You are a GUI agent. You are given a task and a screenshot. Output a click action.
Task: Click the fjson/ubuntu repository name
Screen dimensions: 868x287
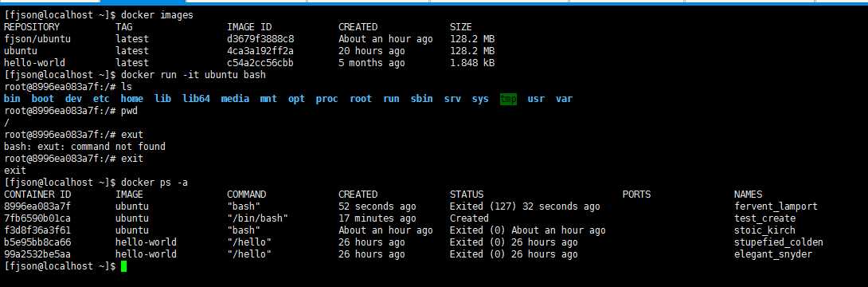point(37,39)
